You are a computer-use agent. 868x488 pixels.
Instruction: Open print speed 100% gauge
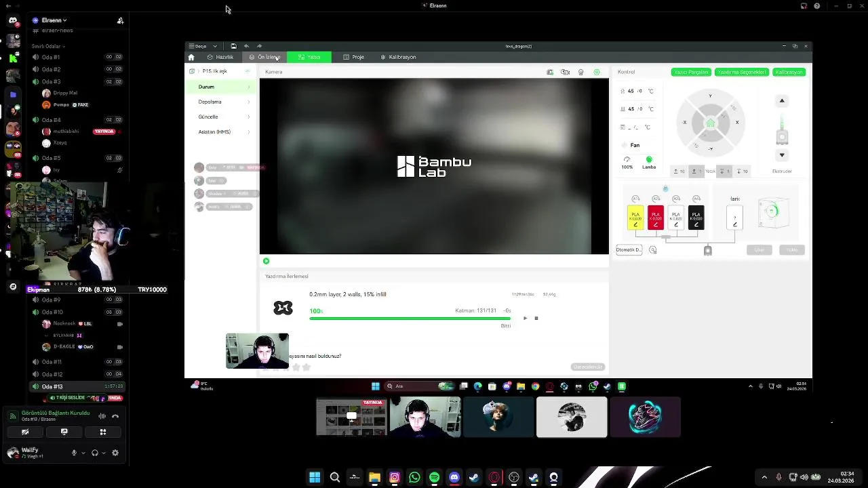pyautogui.click(x=627, y=163)
